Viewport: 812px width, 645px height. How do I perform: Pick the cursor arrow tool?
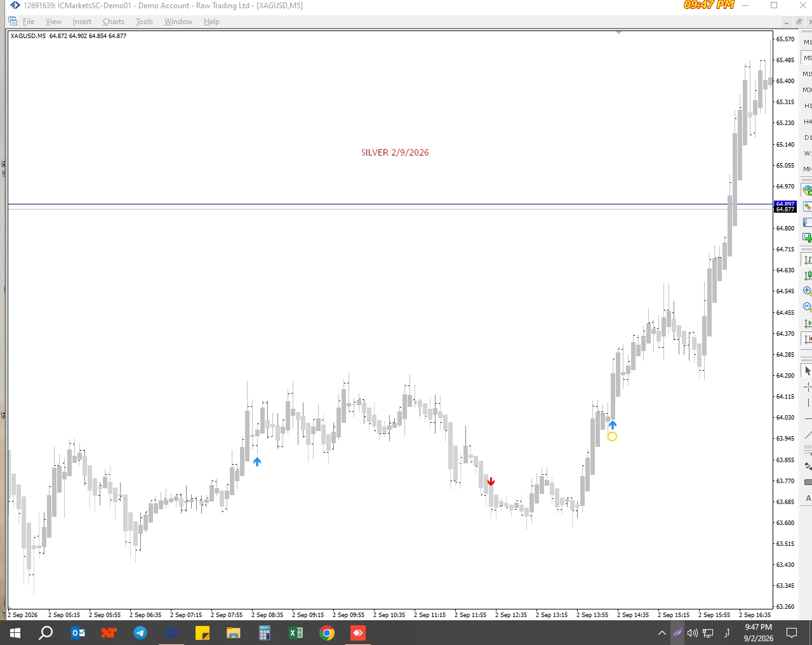click(x=808, y=371)
